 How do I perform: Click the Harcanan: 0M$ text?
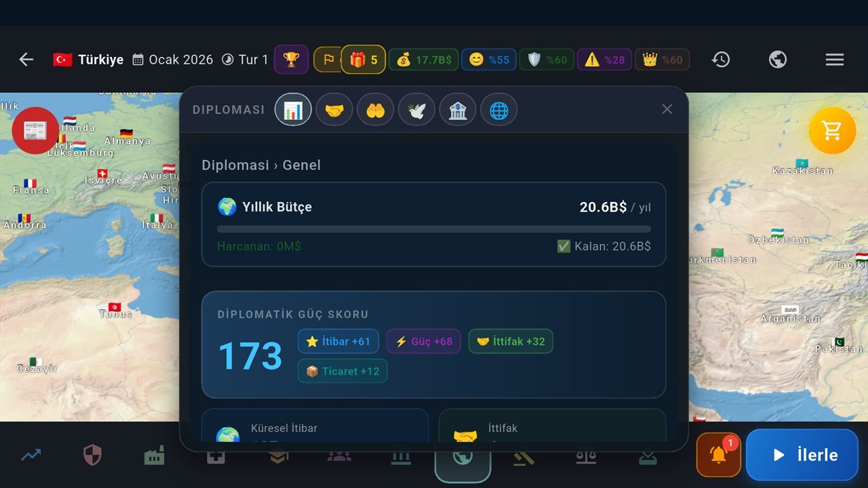pyautogui.click(x=259, y=247)
